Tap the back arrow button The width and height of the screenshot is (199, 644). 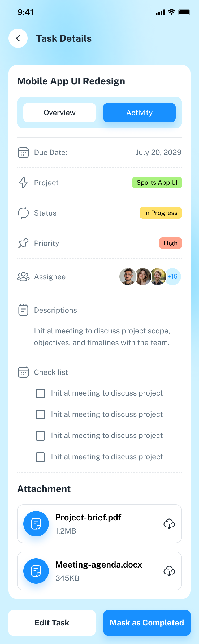click(18, 38)
